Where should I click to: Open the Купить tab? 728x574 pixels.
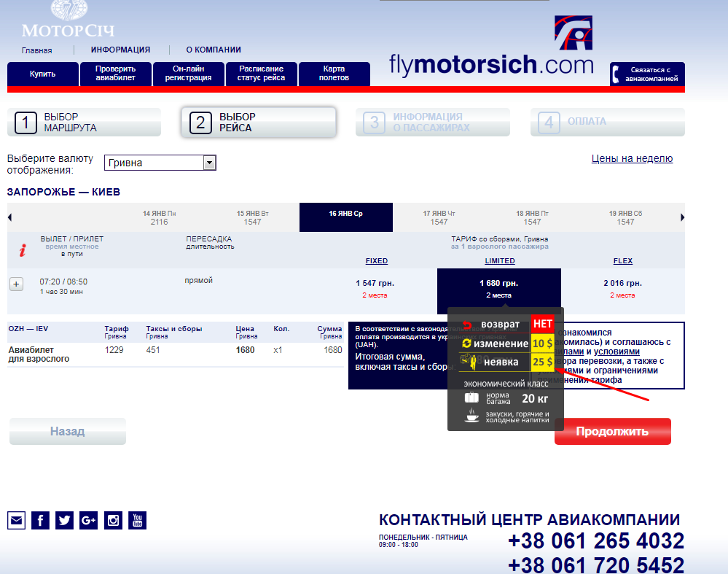(x=43, y=74)
